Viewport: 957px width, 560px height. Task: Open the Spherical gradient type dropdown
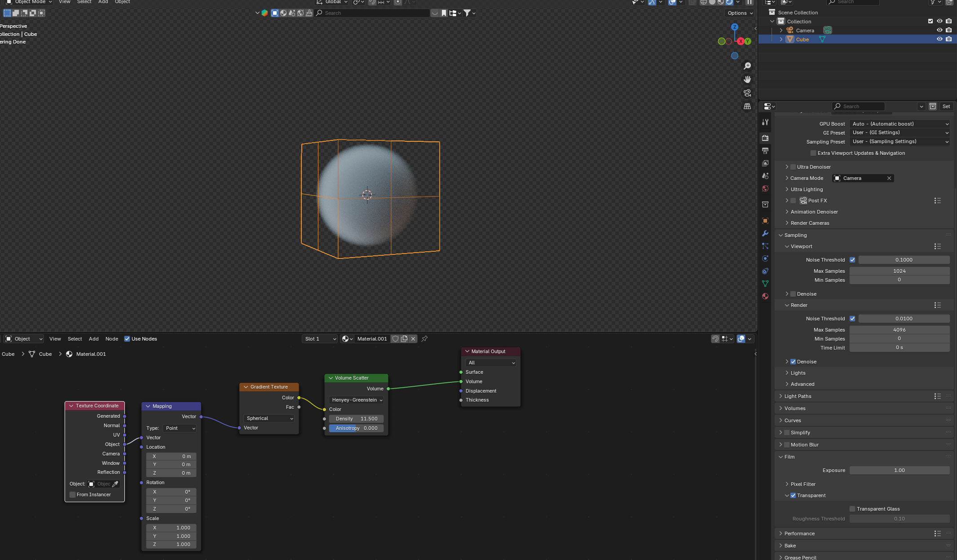pyautogui.click(x=269, y=418)
